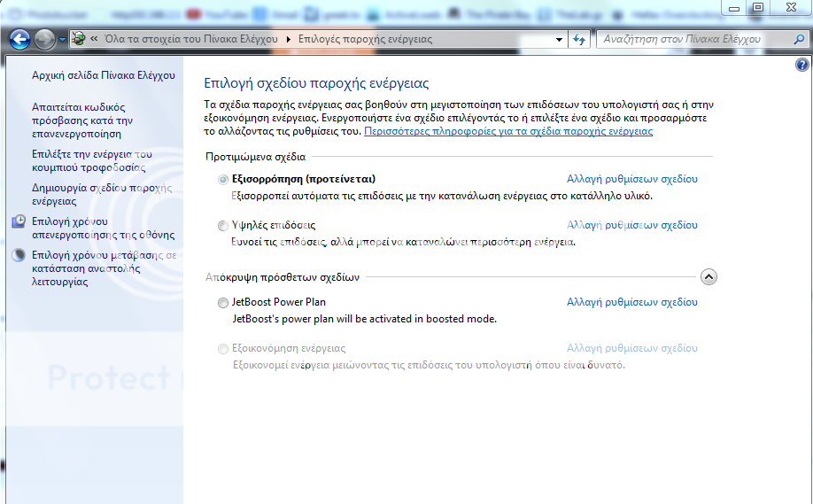
Task: Choose the JetBoost Power Plan radio button
Action: (x=222, y=303)
